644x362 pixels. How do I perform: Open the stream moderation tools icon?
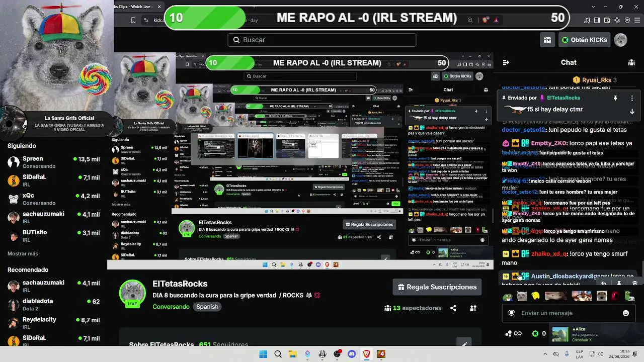(473, 308)
